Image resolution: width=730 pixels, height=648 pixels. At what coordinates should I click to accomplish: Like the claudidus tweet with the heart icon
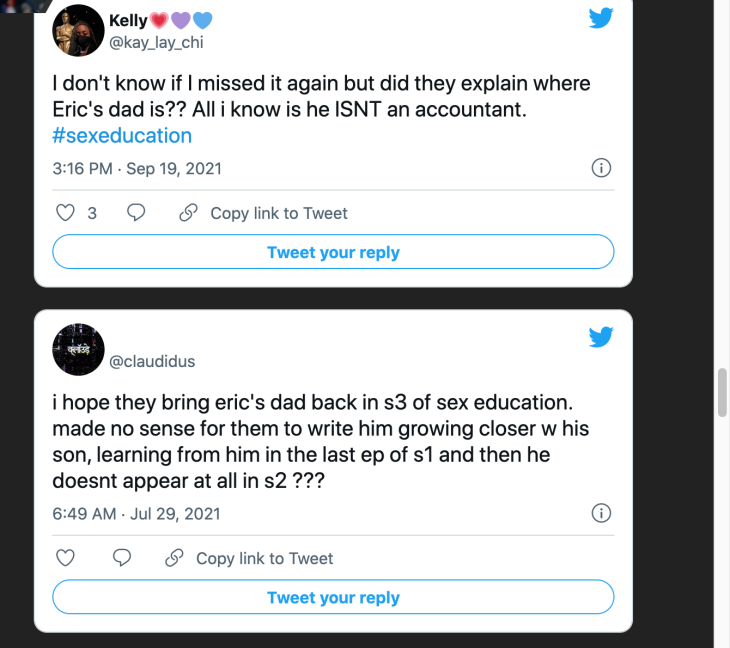coord(65,558)
